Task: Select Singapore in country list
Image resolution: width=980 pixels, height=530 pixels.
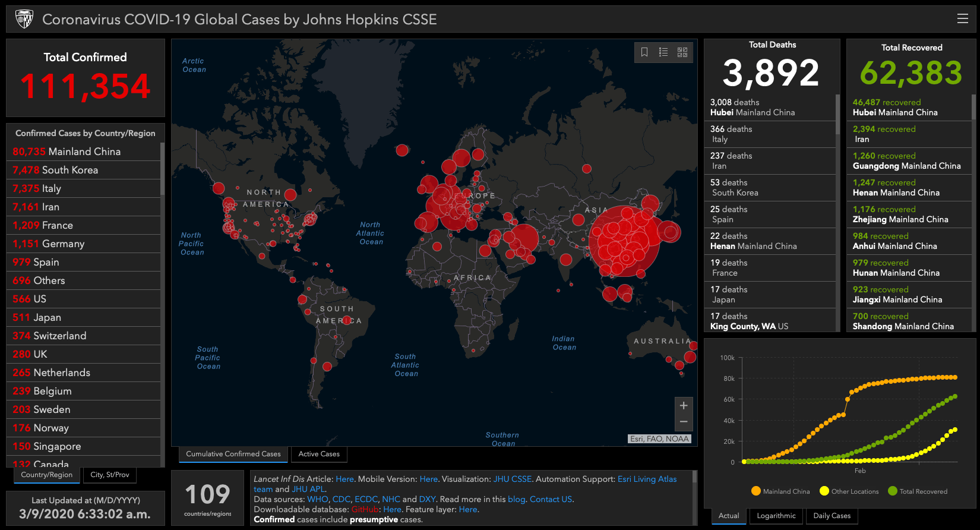Action: (83, 446)
